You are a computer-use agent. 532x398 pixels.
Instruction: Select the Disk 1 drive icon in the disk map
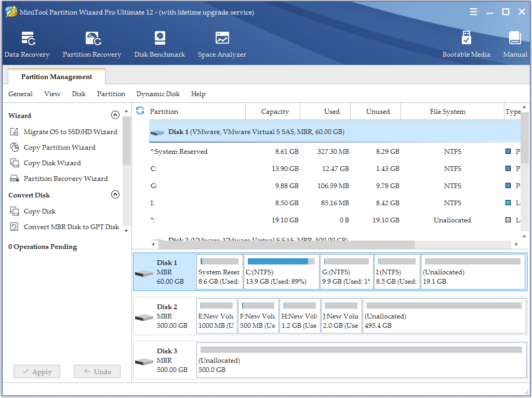click(x=144, y=273)
